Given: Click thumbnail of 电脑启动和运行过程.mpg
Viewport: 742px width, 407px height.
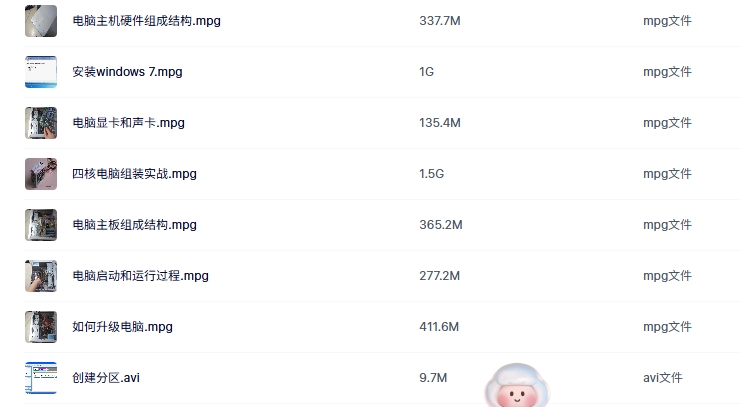Looking at the screenshot, I should point(41,276).
